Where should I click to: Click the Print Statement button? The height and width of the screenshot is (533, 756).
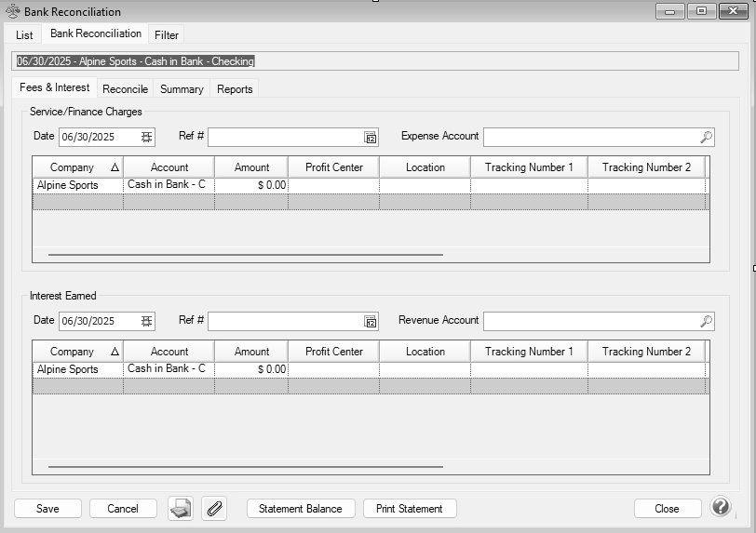(x=410, y=509)
